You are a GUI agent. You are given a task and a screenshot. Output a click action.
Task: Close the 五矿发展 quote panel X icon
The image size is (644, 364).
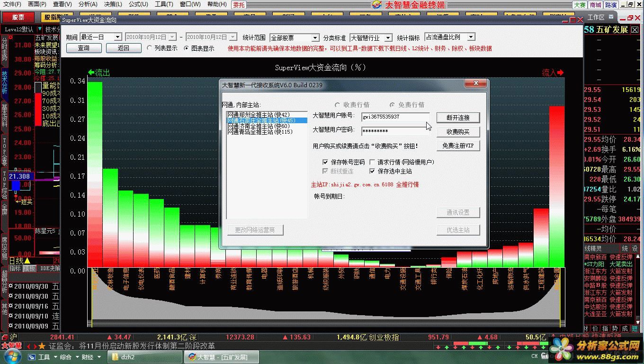click(x=635, y=30)
